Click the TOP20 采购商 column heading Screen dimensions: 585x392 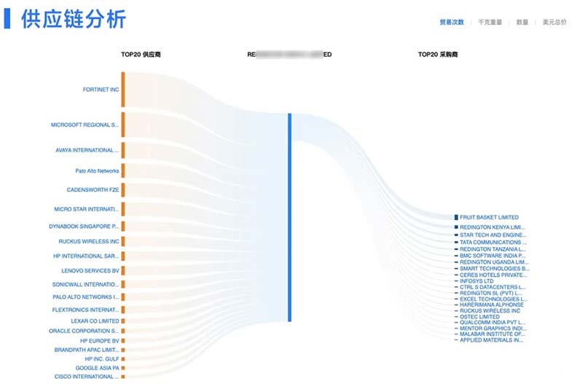pyautogui.click(x=438, y=55)
